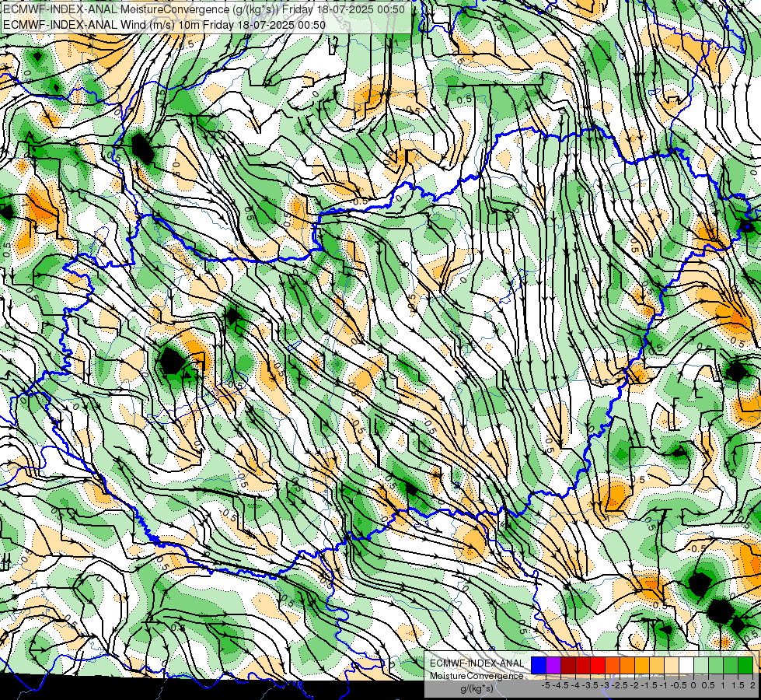Click the g/(kg*s) unit label in the legend

point(477,689)
